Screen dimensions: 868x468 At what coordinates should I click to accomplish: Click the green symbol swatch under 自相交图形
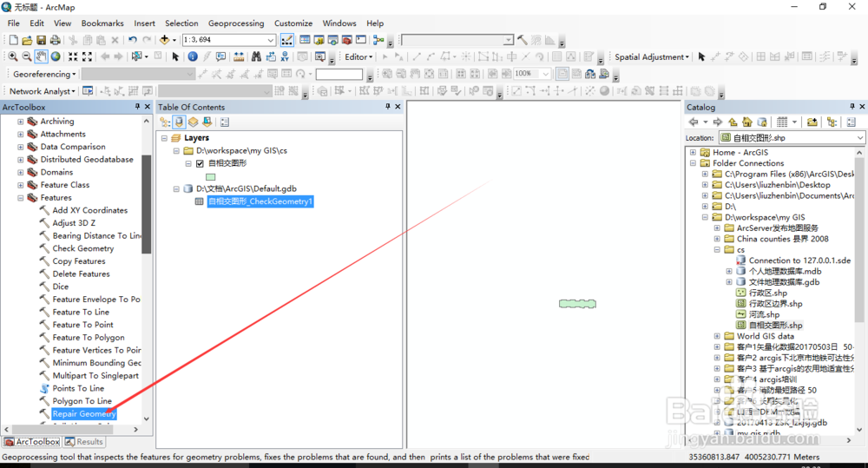coord(210,177)
